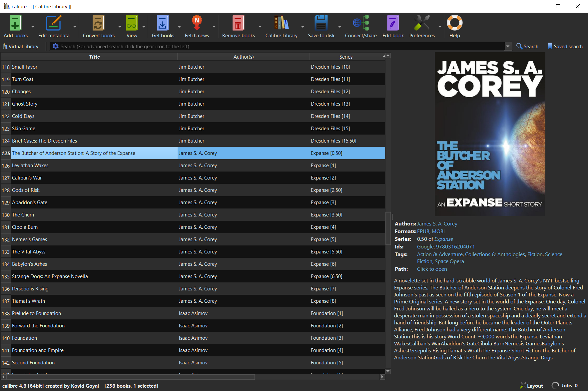Expand the Calibre Library dropdown arrow

pos(302,27)
